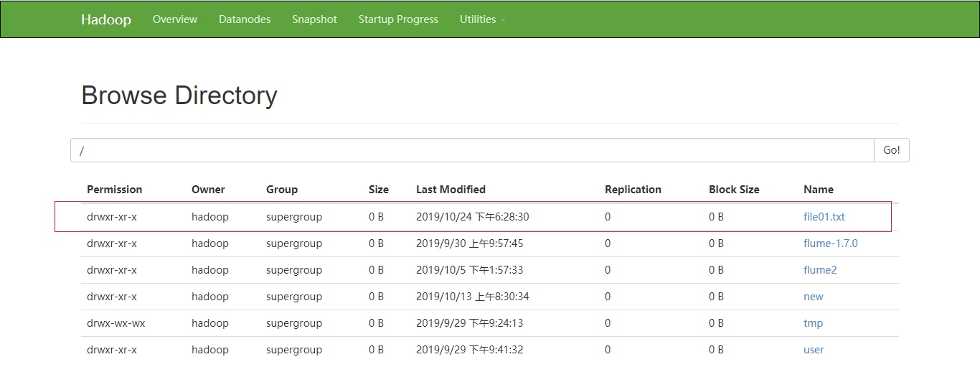The height and width of the screenshot is (390, 980).
Task: Click the Block Size column header
Action: pyautogui.click(x=734, y=190)
